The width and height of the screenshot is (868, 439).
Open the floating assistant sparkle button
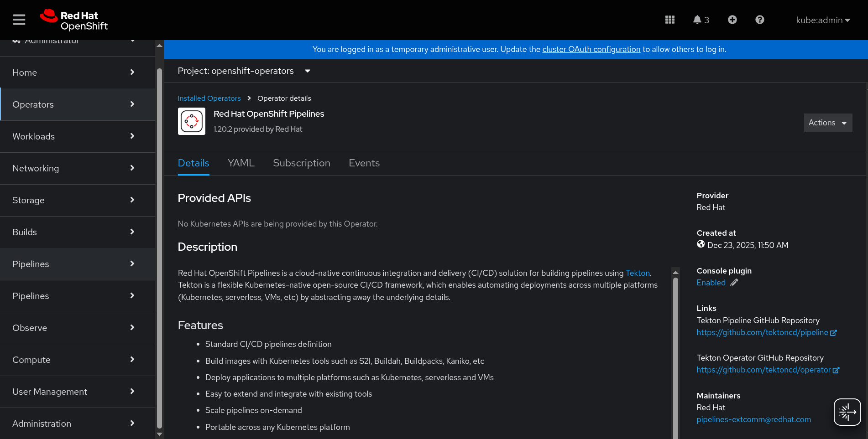847,412
